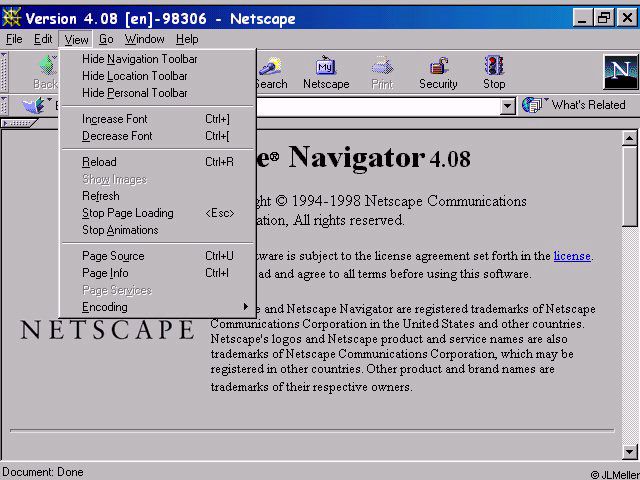The width and height of the screenshot is (640, 480).
Task: Click the Netscape N throbber logo
Action: pyautogui.click(x=621, y=72)
